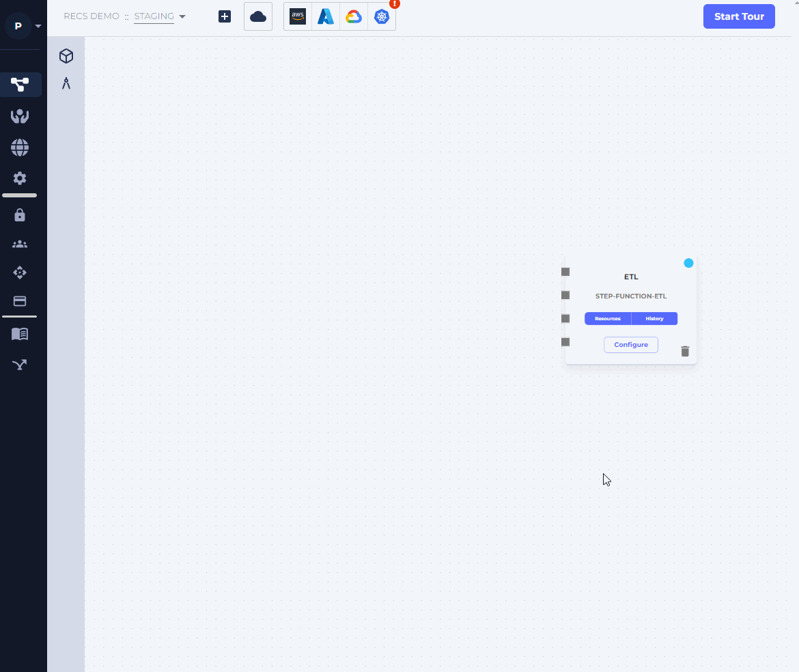The width and height of the screenshot is (799, 672).
Task: Click the top gray connector port on ETL node
Action: (x=565, y=272)
